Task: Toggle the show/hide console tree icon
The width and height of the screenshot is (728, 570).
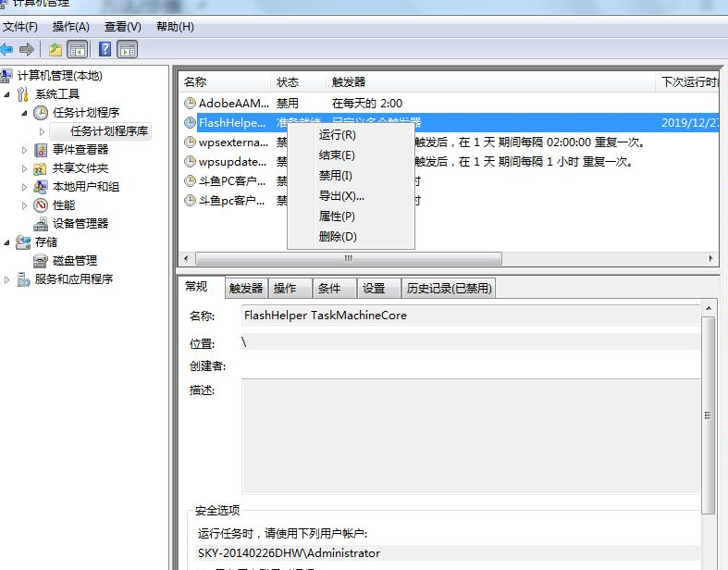Action: click(x=77, y=49)
